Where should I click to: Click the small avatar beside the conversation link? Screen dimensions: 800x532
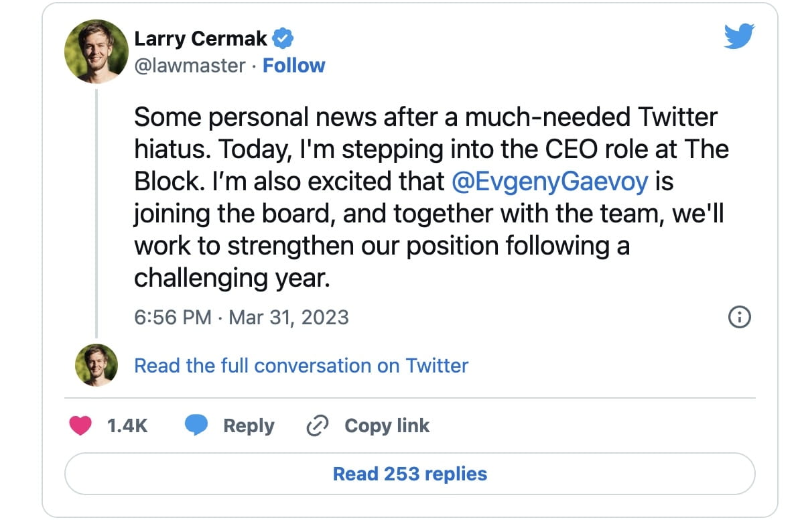96,365
